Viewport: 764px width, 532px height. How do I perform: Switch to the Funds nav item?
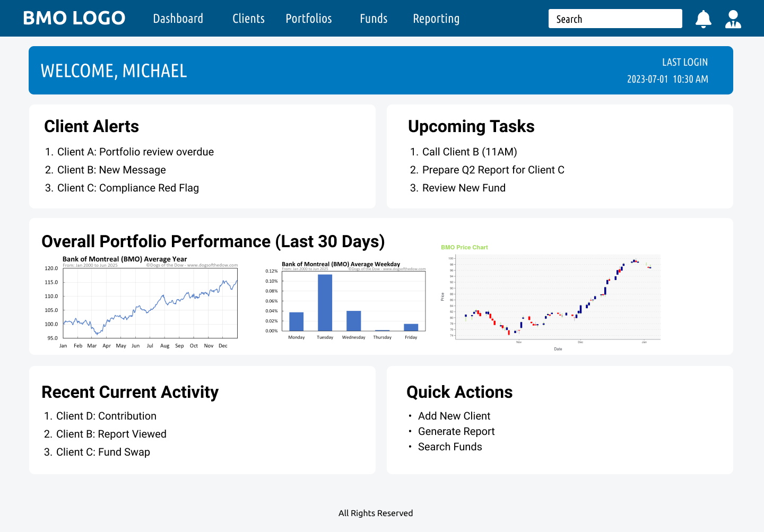[x=374, y=19]
